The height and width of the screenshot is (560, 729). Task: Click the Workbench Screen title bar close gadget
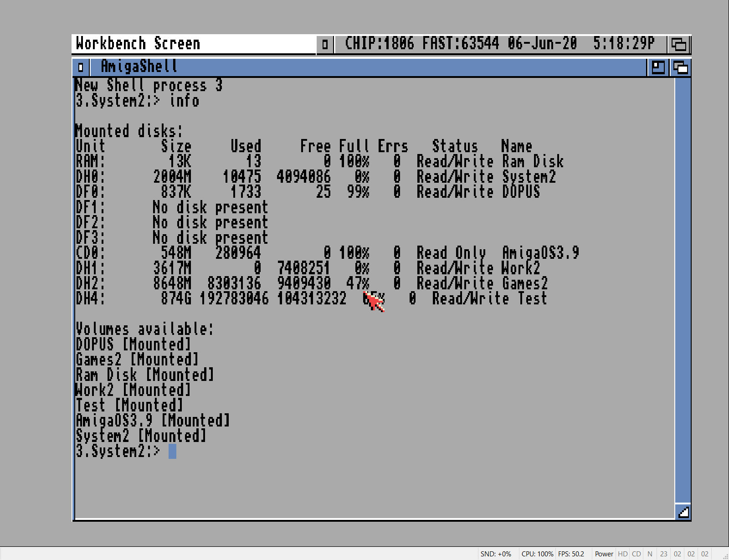coord(325,44)
